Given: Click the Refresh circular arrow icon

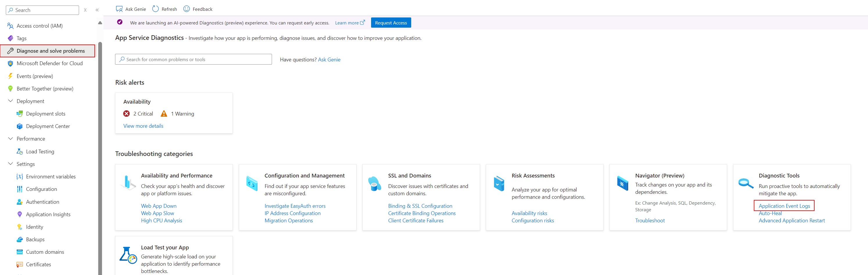Looking at the screenshot, I should click(155, 9).
